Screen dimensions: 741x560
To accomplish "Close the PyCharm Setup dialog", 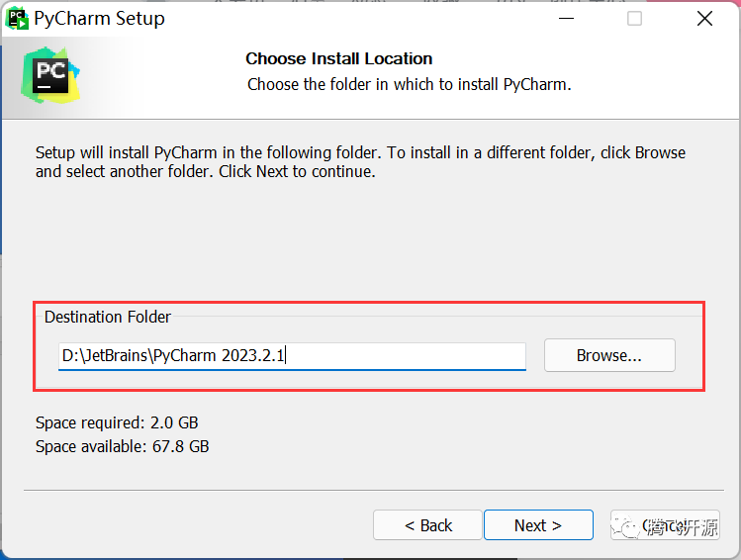I will click(x=704, y=18).
